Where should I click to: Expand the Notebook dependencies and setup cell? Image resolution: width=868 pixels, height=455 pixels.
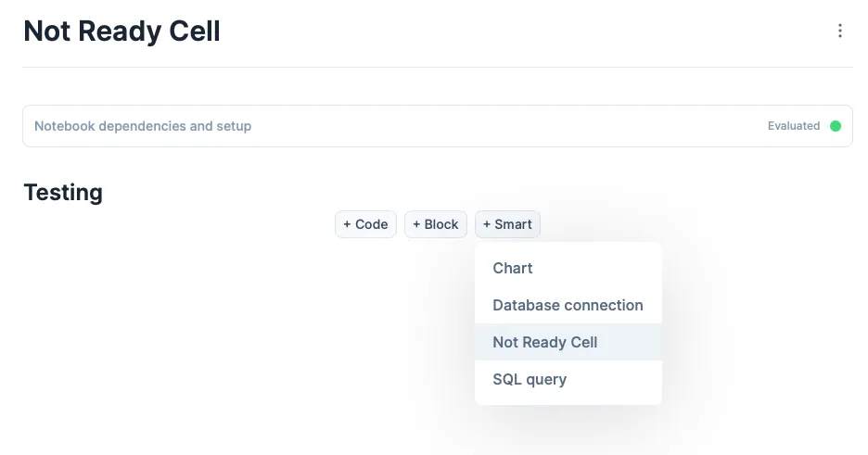click(x=437, y=126)
